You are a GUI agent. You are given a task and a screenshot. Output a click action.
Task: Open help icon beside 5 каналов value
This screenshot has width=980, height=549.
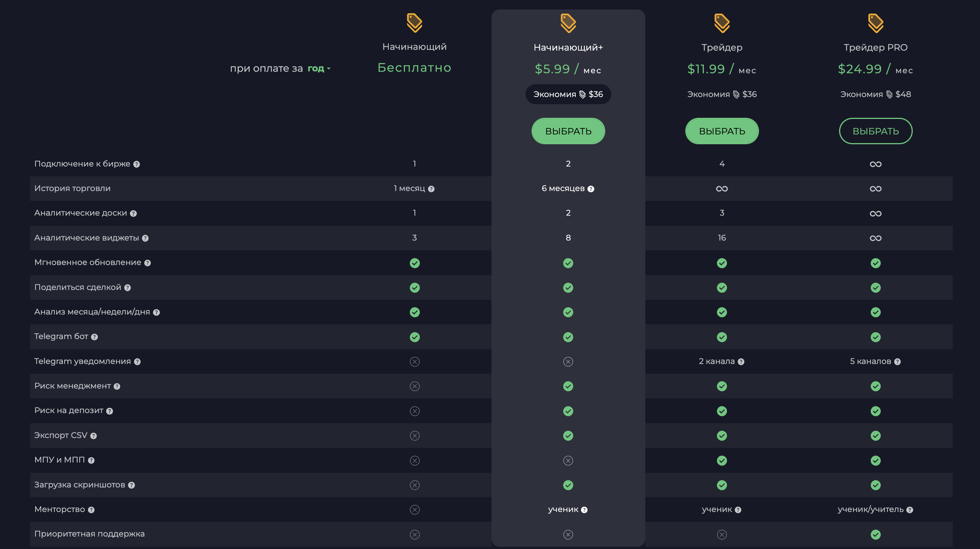click(x=897, y=362)
